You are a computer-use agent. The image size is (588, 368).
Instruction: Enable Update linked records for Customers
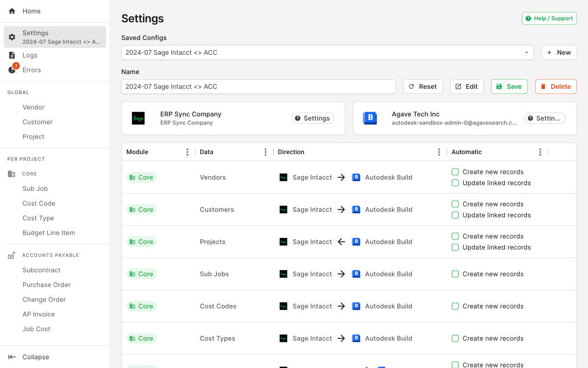point(455,215)
